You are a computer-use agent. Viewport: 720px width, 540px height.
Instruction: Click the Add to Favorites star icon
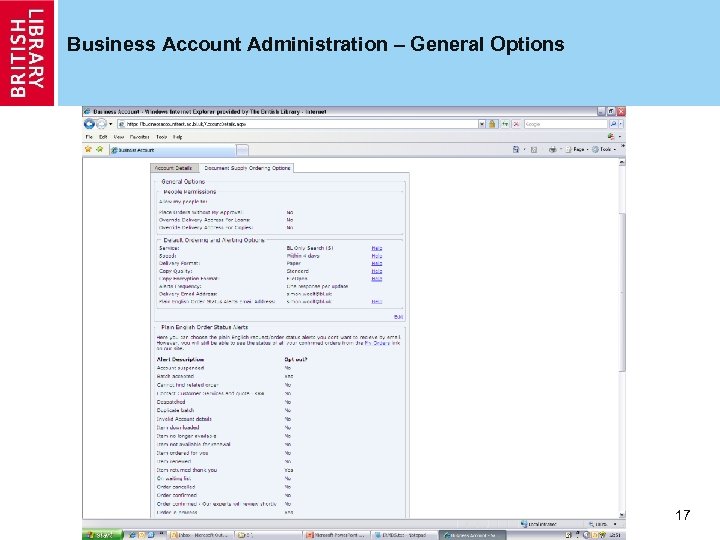tap(99, 149)
